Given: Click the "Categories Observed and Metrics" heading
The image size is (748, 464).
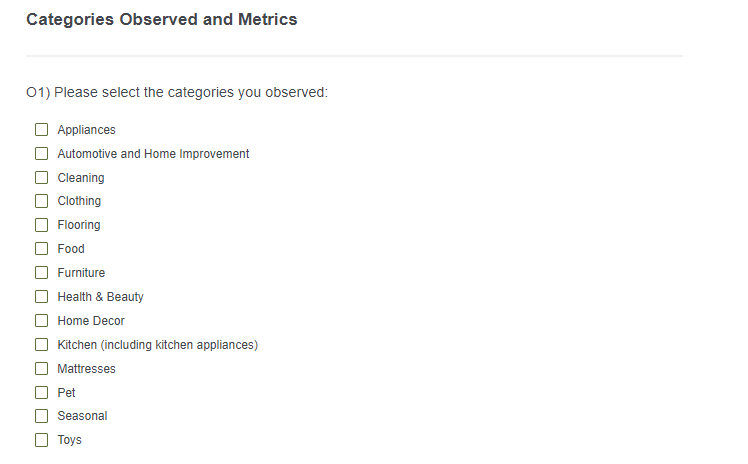Looking at the screenshot, I should (x=161, y=20).
